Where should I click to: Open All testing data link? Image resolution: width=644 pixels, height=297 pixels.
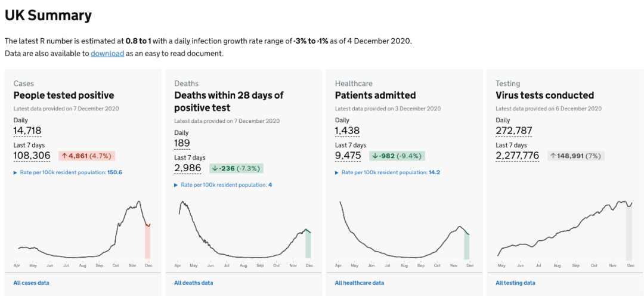(x=515, y=283)
